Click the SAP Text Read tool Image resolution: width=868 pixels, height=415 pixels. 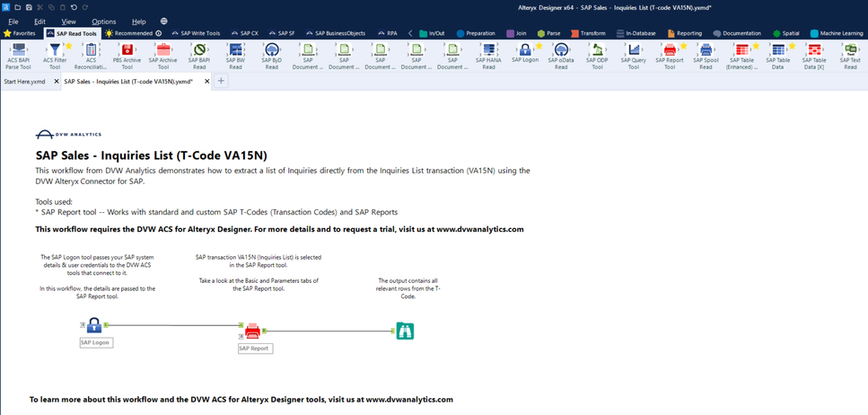point(850,56)
